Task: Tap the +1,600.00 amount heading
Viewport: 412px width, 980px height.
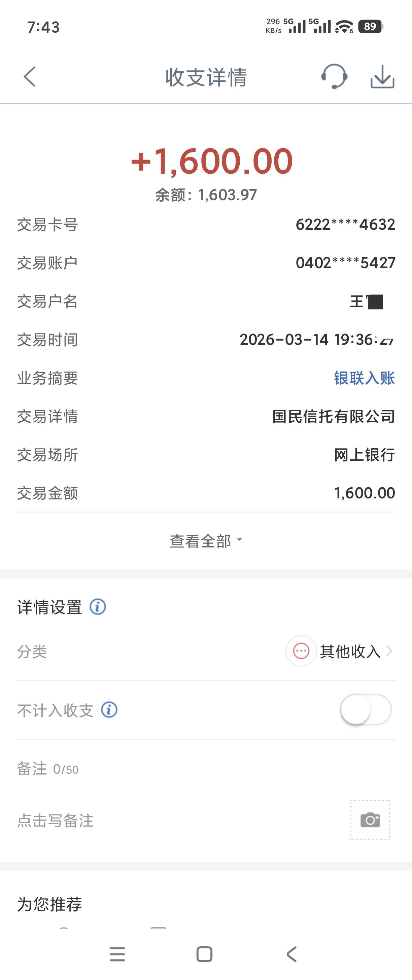Action: [211, 161]
